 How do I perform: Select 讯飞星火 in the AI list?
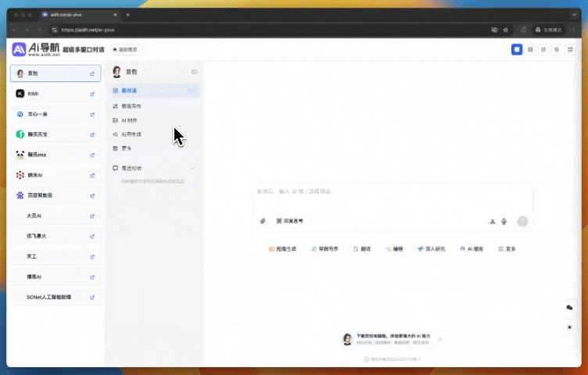pos(56,236)
